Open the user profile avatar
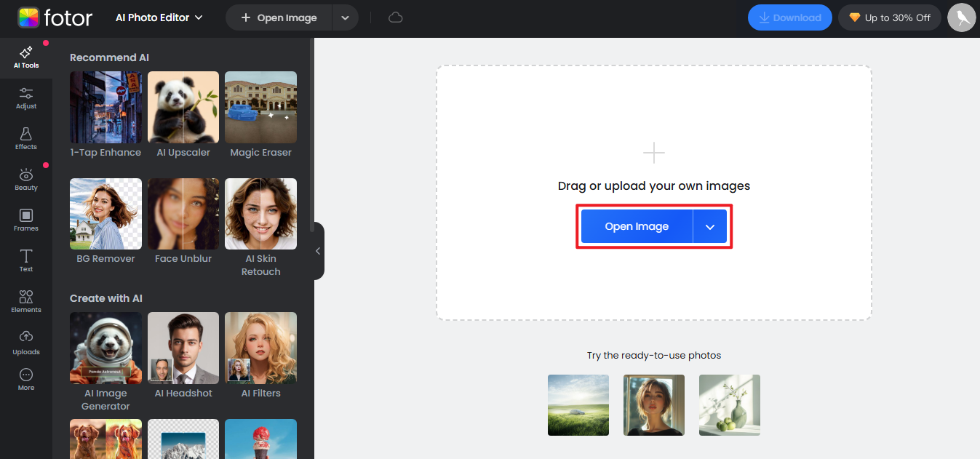Screen dimensions: 980x459 tap(961, 17)
